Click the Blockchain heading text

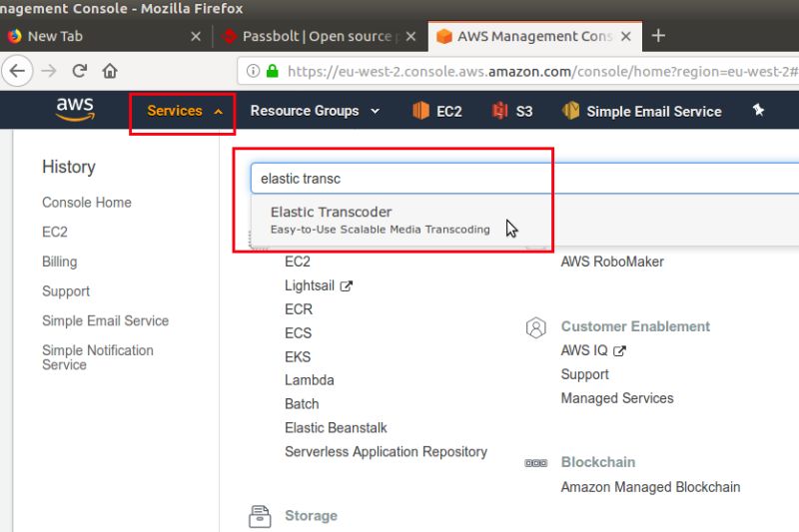597,462
